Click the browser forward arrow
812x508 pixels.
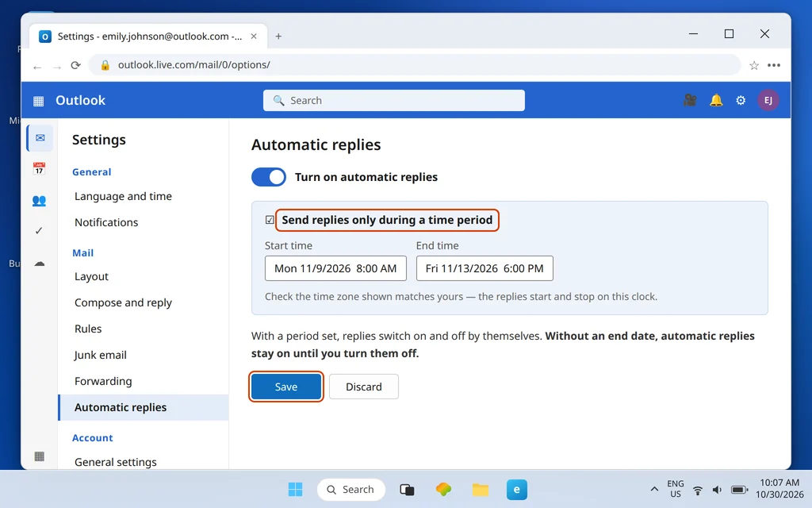57,66
